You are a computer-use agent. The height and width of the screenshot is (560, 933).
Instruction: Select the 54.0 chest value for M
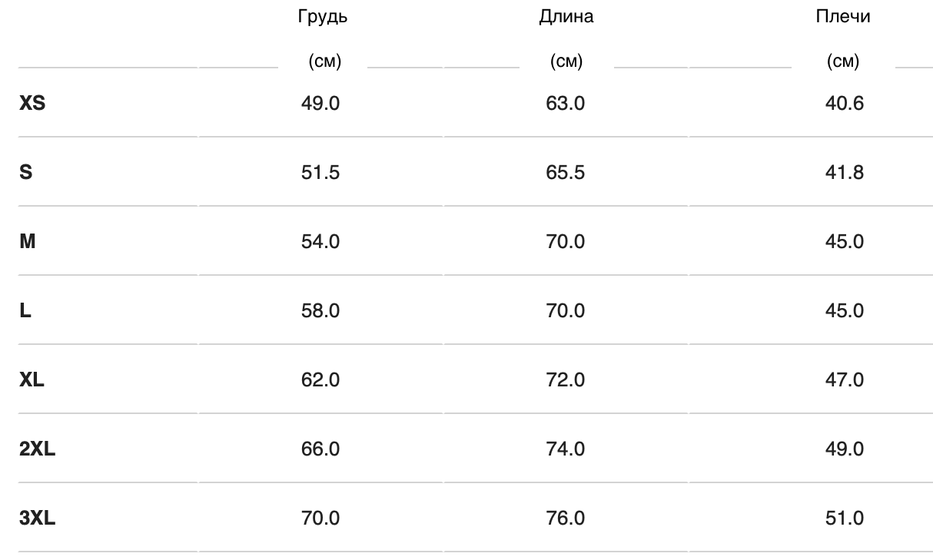[320, 242]
